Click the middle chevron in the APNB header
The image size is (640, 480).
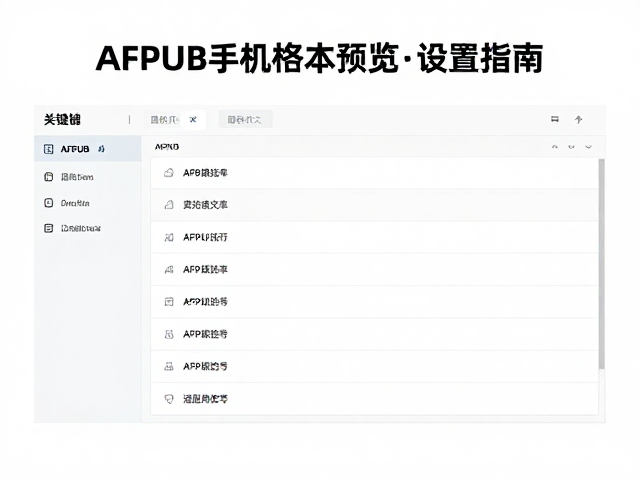tap(571, 147)
